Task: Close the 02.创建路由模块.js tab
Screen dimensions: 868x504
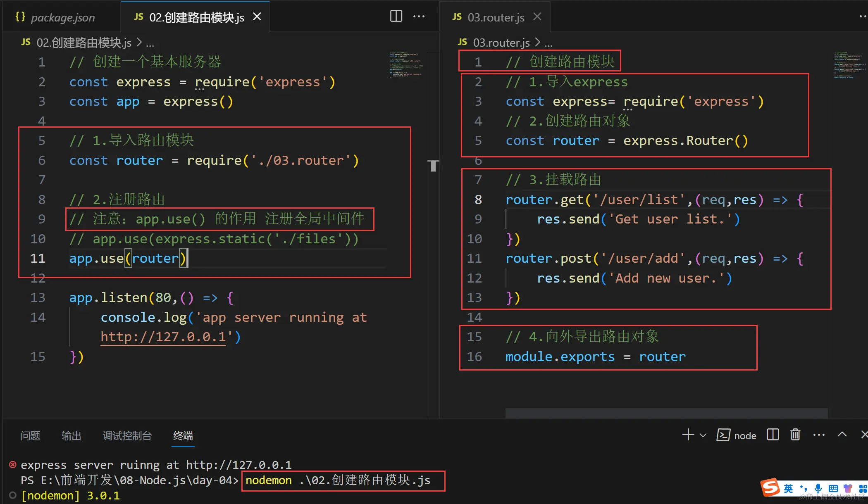Action: pyautogui.click(x=257, y=17)
